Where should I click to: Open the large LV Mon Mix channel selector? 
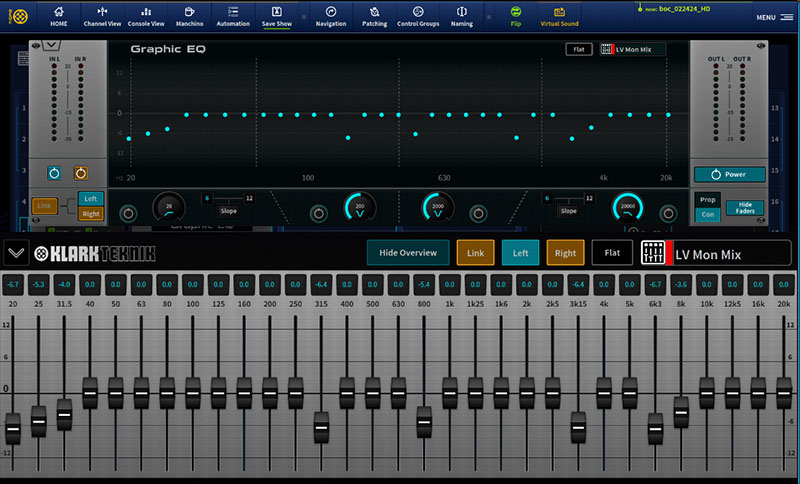point(716,253)
